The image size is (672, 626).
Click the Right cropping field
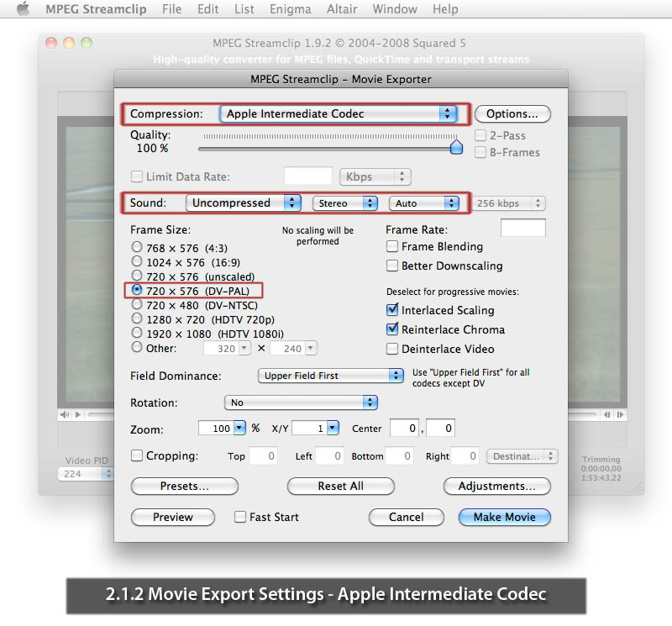465,455
